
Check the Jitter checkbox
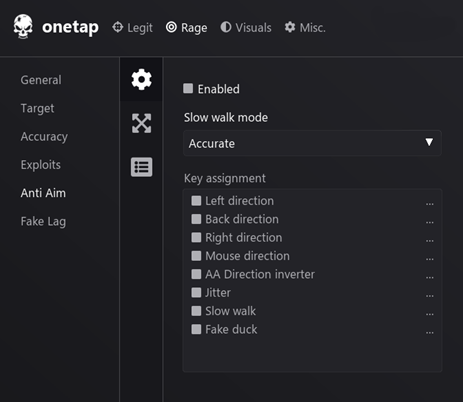coord(196,292)
